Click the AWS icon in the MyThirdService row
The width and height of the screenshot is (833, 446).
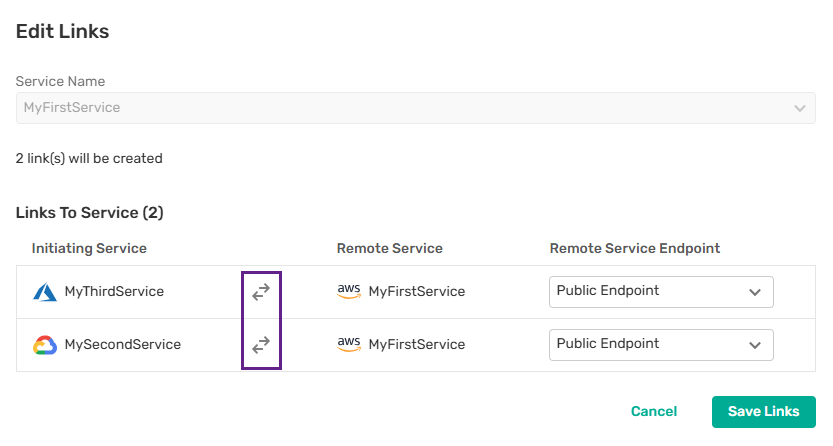pos(349,291)
